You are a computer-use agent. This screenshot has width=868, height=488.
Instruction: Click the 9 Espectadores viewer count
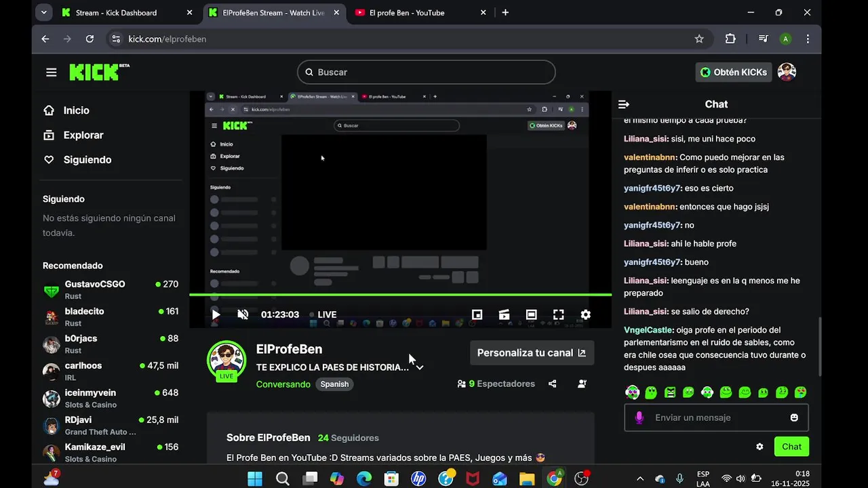click(496, 384)
